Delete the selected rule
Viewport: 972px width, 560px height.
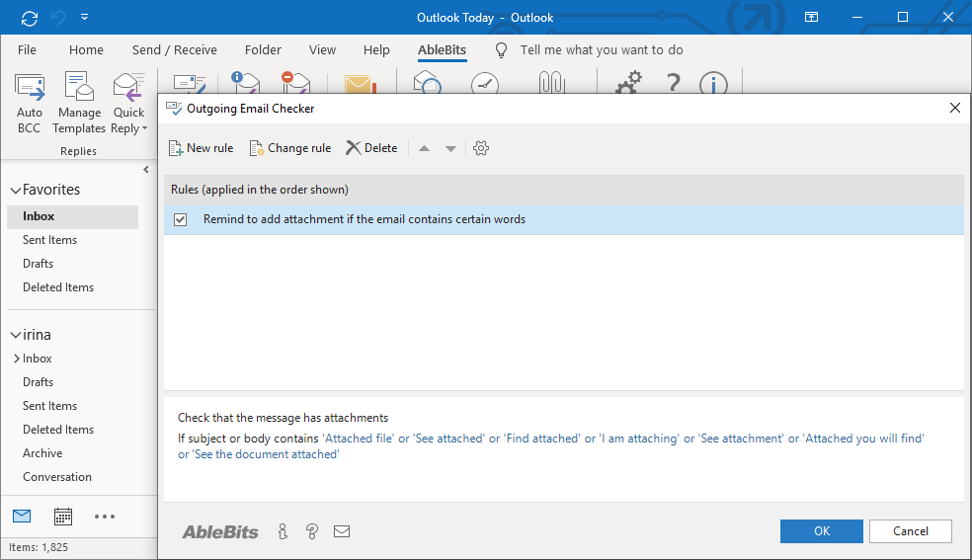(x=371, y=148)
